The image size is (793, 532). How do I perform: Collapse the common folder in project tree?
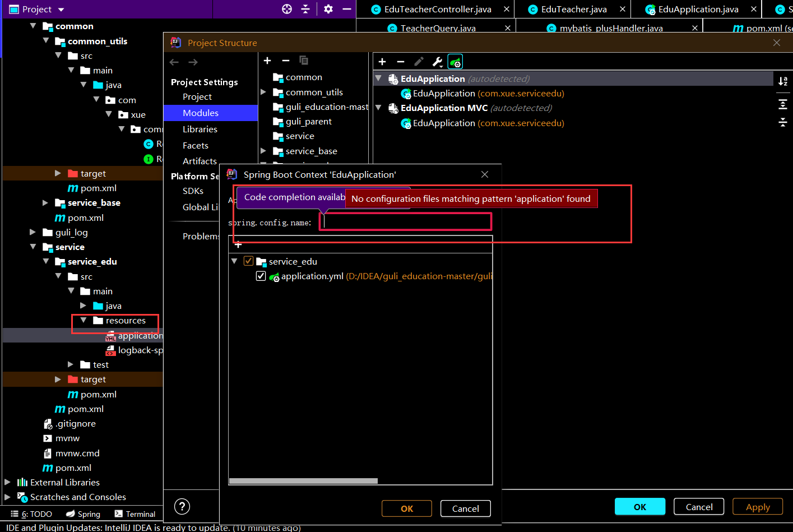[x=33, y=26]
